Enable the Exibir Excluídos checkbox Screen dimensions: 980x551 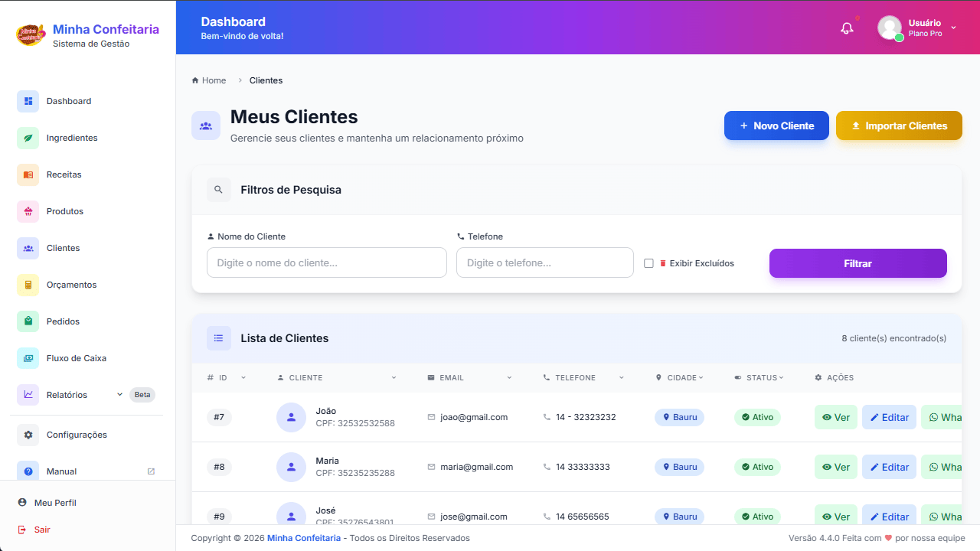[648, 263]
